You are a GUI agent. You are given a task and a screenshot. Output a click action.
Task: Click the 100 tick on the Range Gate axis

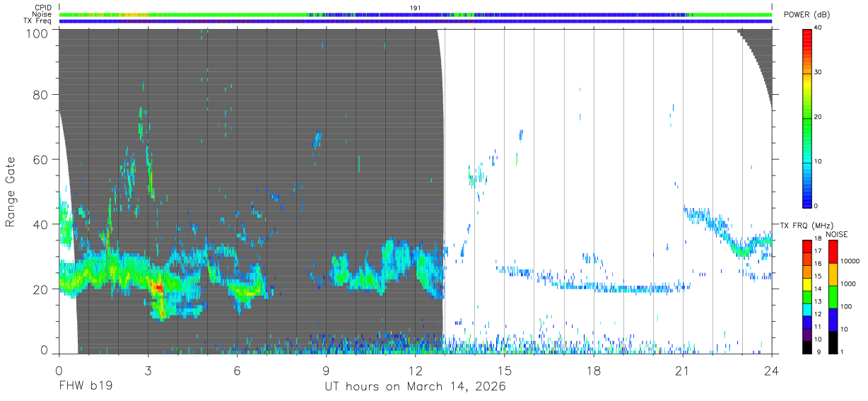click(x=37, y=33)
